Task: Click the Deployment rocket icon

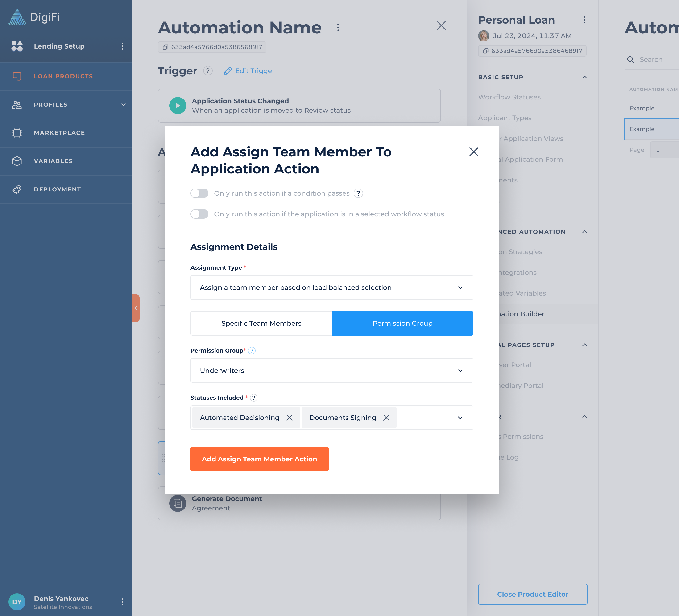Action: coord(17,189)
